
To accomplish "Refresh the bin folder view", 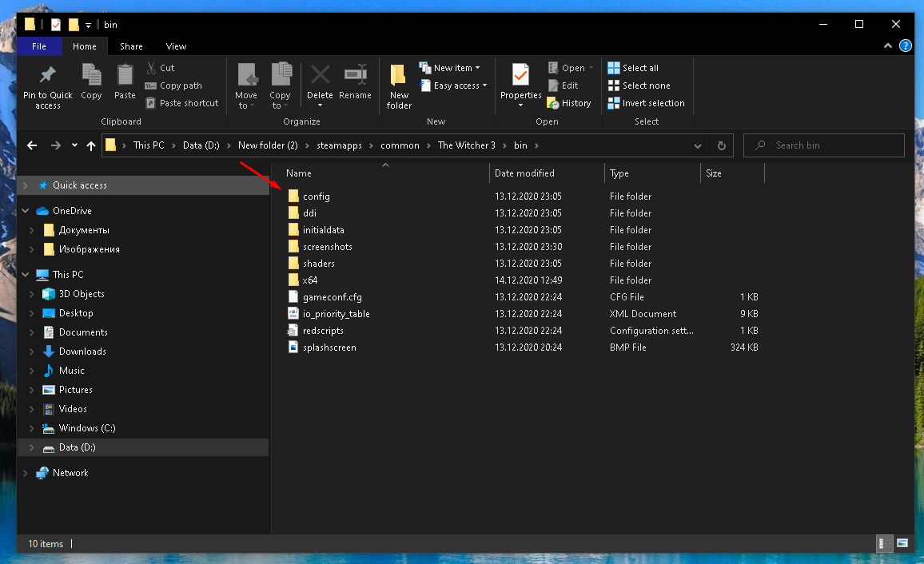I will click(x=721, y=145).
